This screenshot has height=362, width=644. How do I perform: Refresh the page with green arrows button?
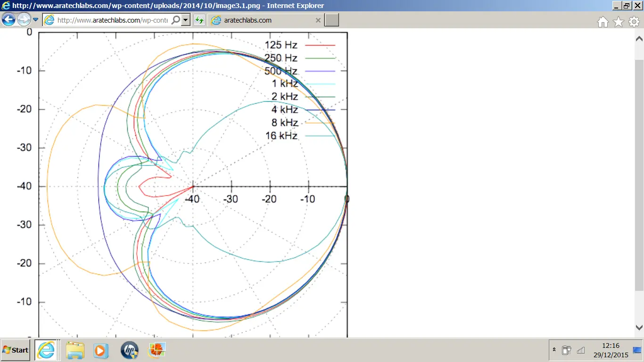(x=199, y=20)
